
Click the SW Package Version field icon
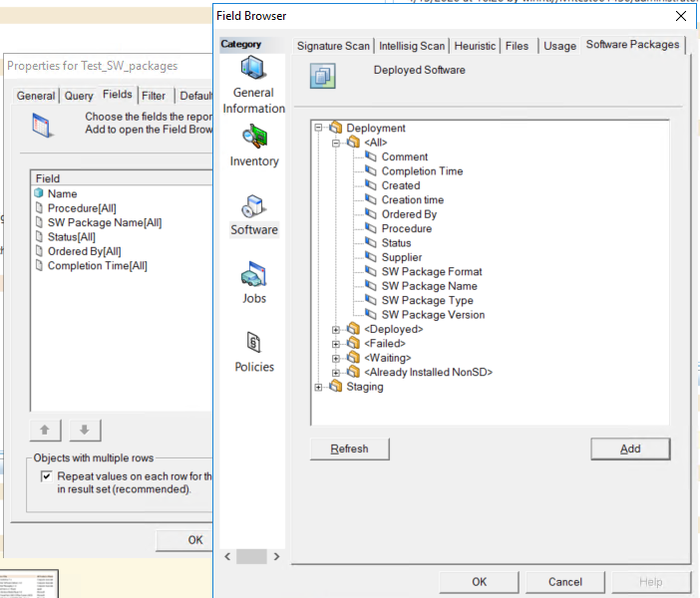tap(371, 314)
